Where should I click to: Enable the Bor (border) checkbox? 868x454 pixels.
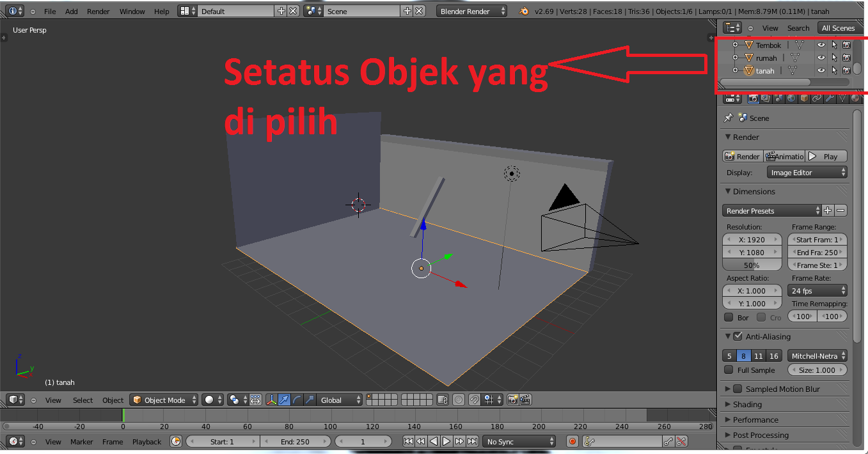coord(729,317)
